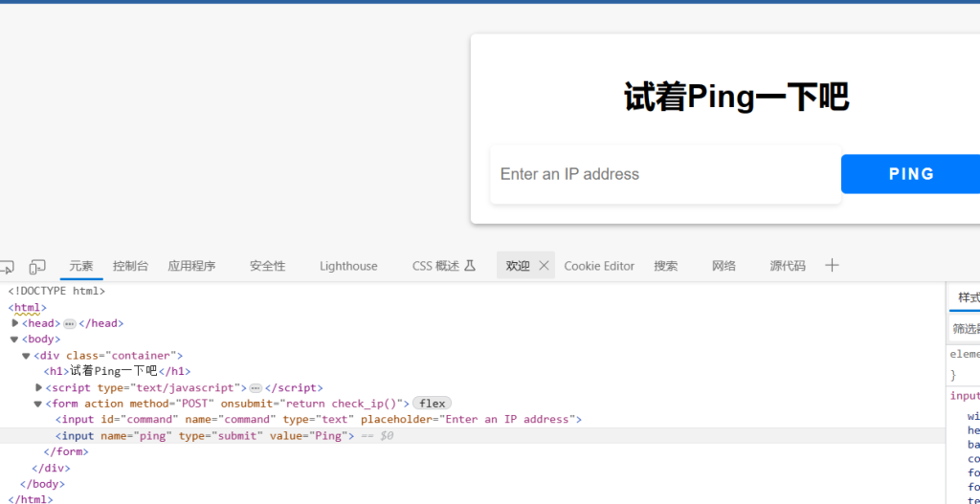Select the closing /body tag line

tap(42, 483)
